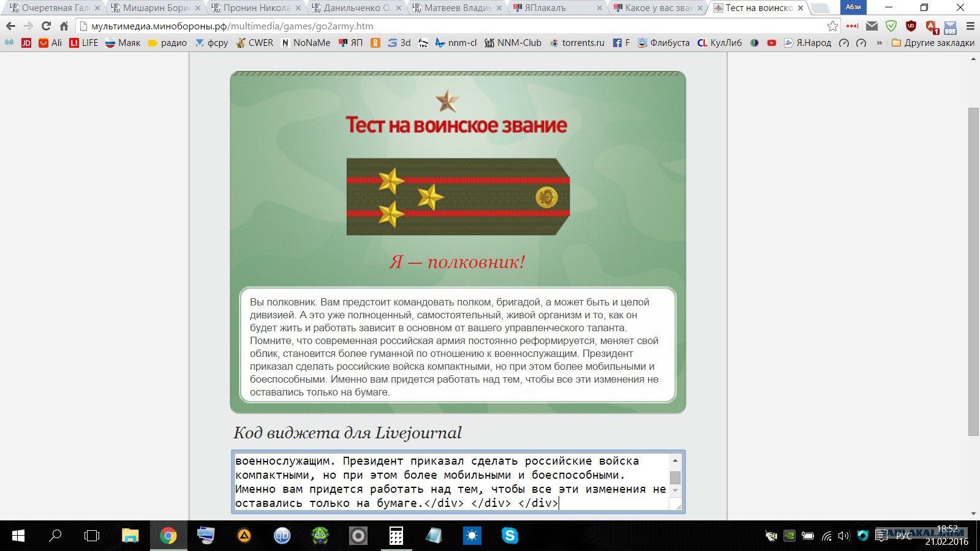Viewport: 980px width, 551px height.
Task: Close the ЯПлакалъ tab
Action: (x=600, y=8)
